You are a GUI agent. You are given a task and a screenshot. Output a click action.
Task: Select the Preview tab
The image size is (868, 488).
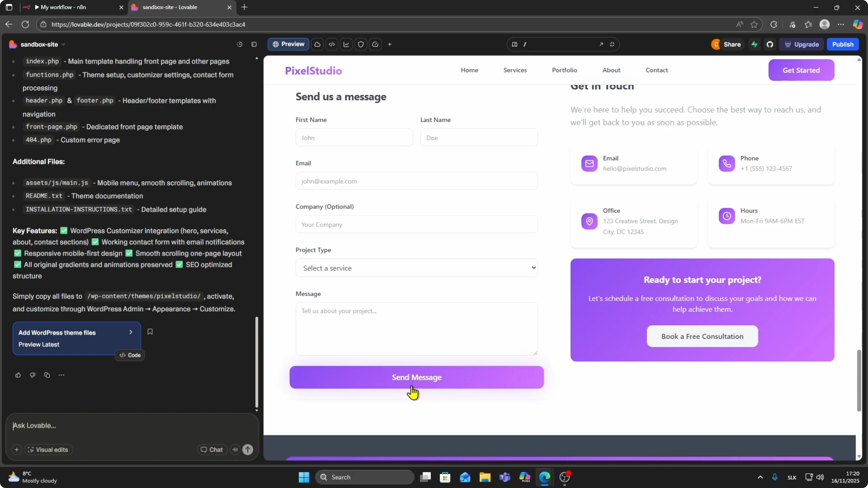click(288, 44)
